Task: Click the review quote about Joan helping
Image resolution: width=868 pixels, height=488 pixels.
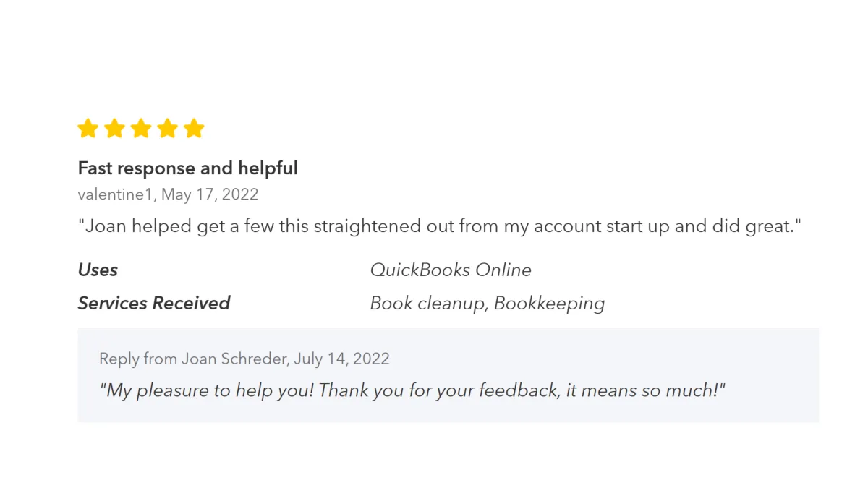Action: (x=440, y=226)
